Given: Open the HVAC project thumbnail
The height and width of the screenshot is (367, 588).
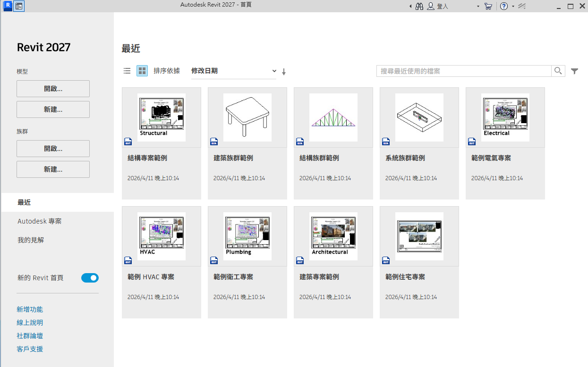Looking at the screenshot, I should tap(162, 236).
